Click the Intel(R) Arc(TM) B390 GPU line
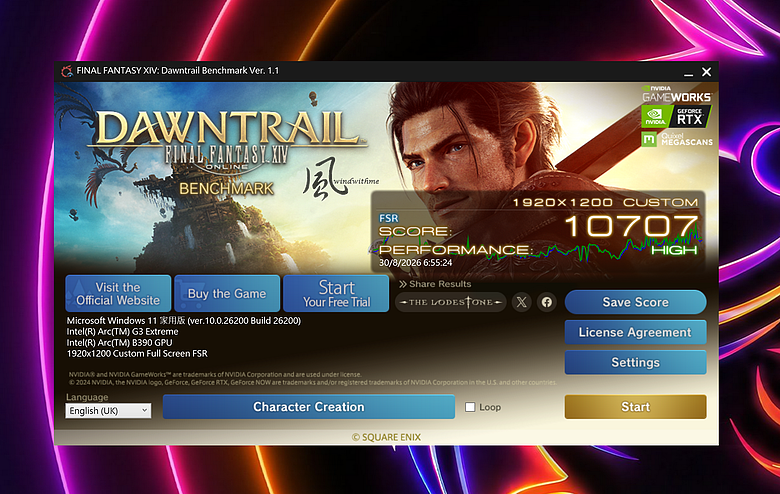The image size is (780, 494). click(x=119, y=342)
